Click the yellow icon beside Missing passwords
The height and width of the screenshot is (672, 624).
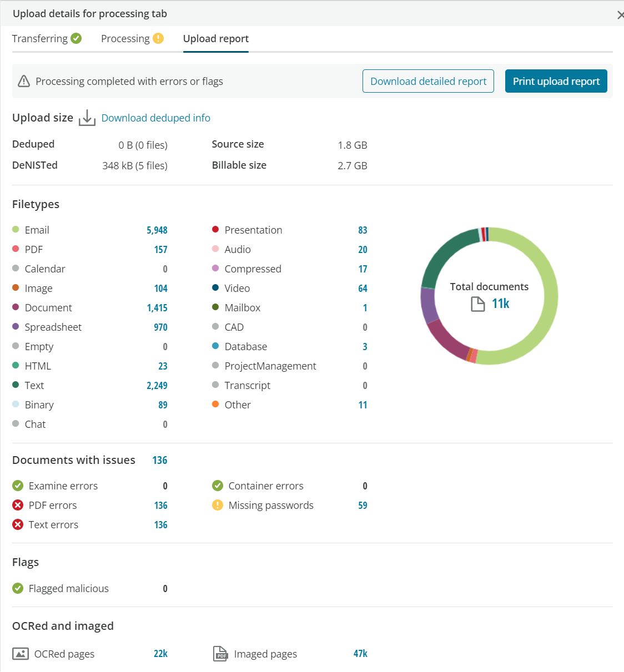(x=217, y=505)
